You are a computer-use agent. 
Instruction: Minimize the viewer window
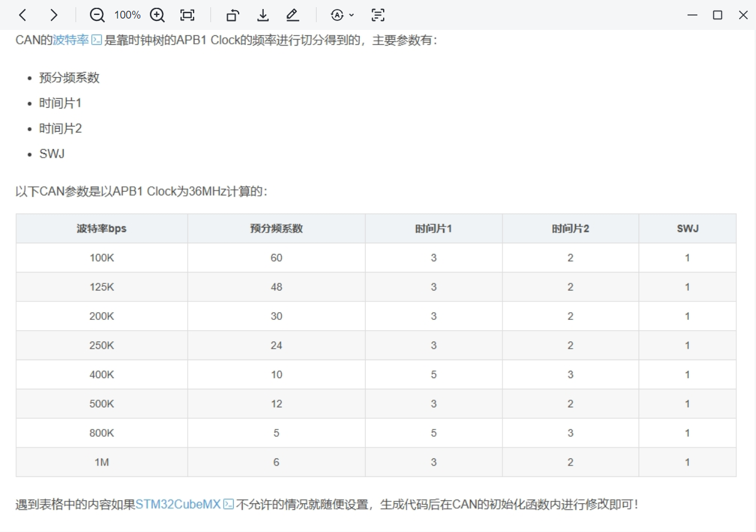pos(692,15)
